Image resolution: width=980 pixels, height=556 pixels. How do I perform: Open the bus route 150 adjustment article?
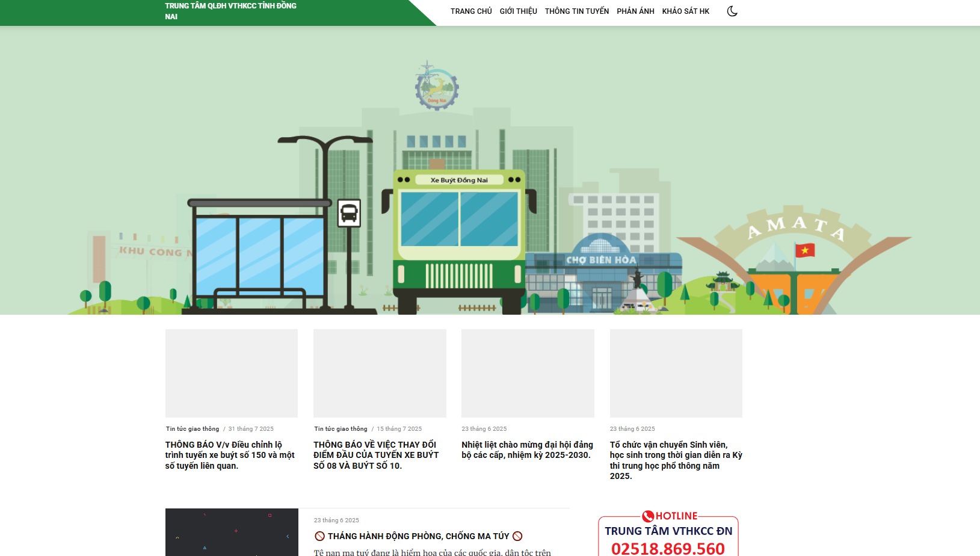coord(230,455)
